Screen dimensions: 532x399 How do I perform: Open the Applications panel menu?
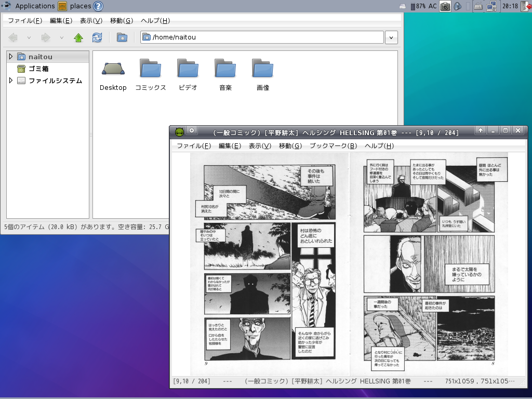click(x=35, y=6)
